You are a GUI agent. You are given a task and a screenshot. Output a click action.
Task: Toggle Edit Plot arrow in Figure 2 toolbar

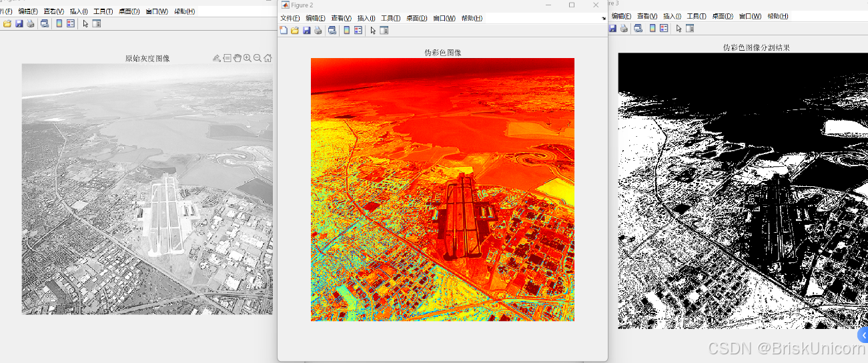pyautogui.click(x=373, y=30)
